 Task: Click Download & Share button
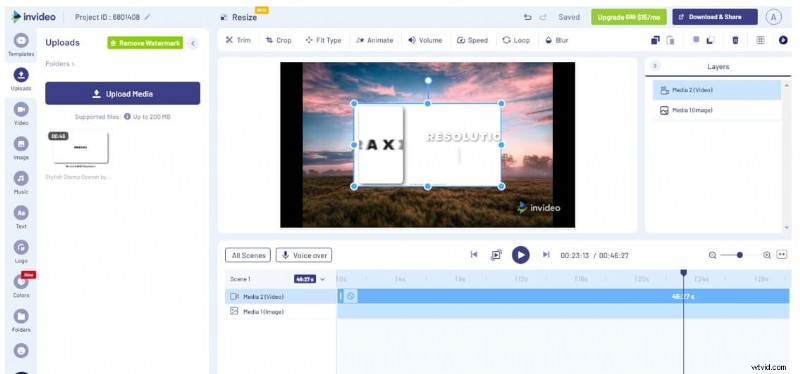coord(714,17)
